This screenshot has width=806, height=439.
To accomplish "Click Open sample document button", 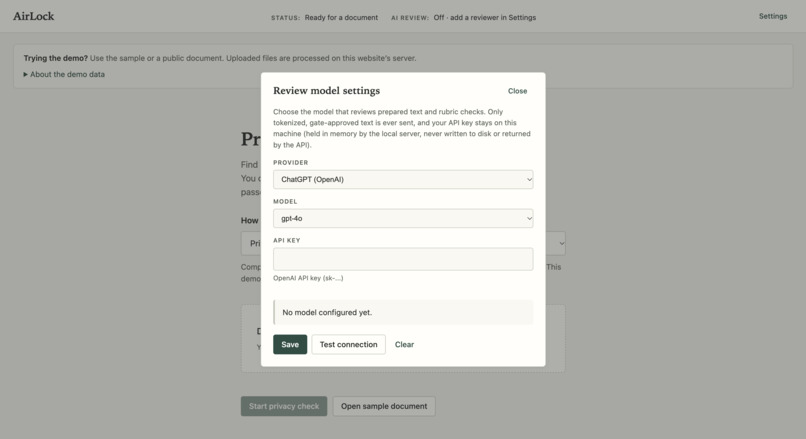I will point(384,406).
